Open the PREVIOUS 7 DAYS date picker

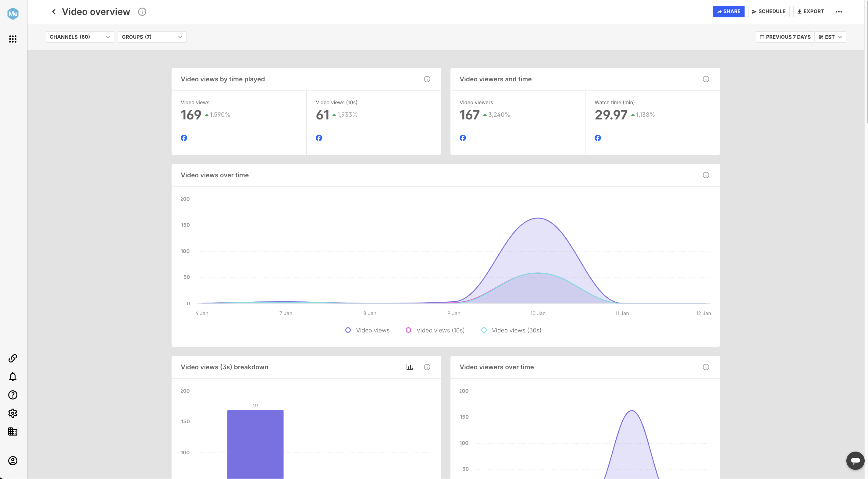pyautogui.click(x=785, y=37)
